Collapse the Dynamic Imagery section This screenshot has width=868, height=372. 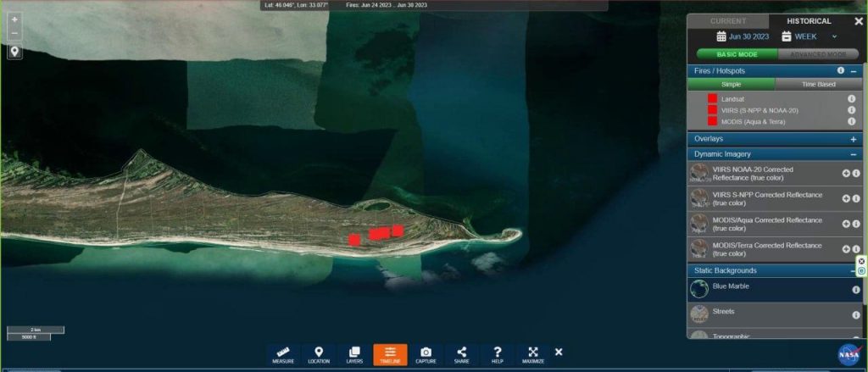(853, 154)
